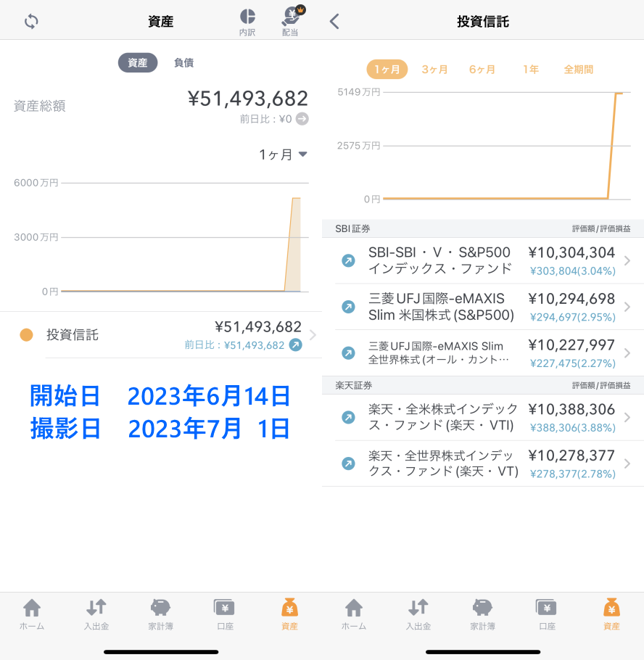This screenshot has width=644, height=660.
Task: Select the 3ヶ月 chart period
Action: coord(435,69)
